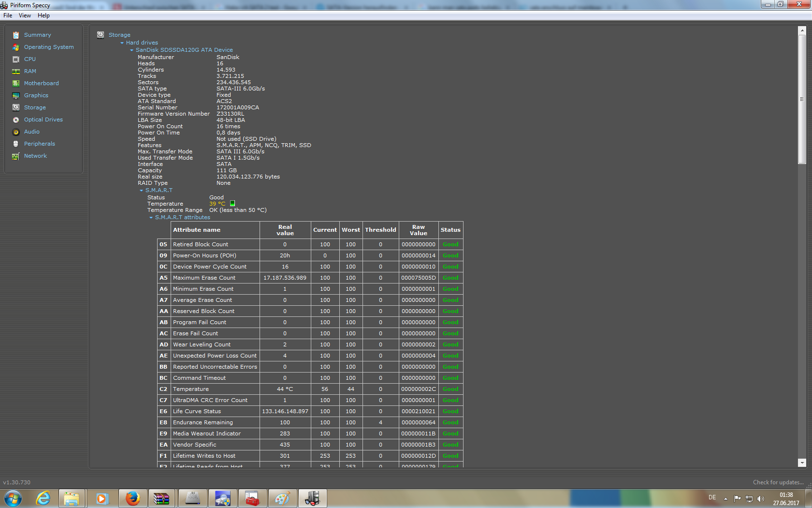Switch to the red toolbox app in taskbar
812x508 pixels.
tap(252, 498)
